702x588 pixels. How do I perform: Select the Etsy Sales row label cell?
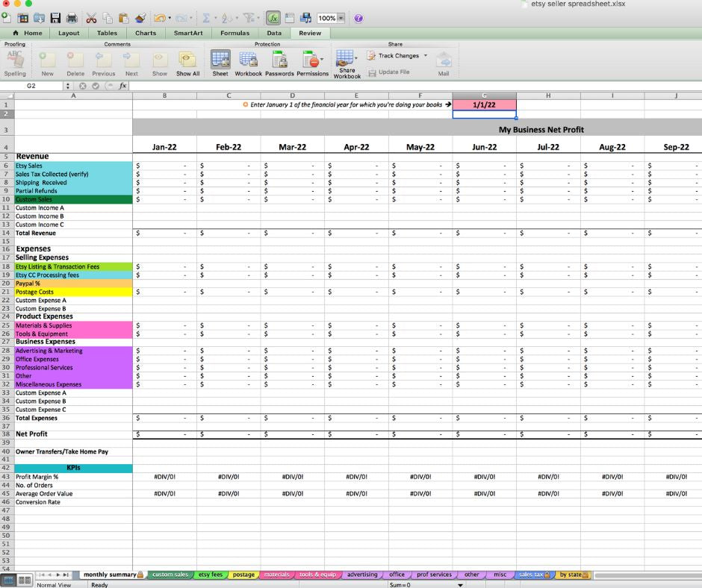[x=73, y=166]
